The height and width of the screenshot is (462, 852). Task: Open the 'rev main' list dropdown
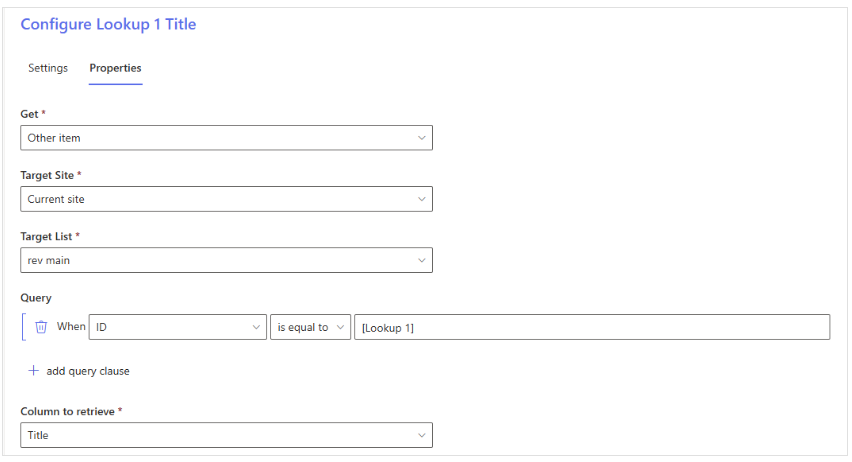pyautogui.click(x=227, y=260)
